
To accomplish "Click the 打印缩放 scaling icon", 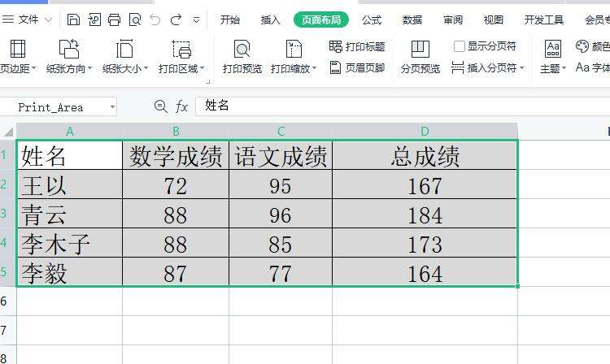I will (x=294, y=49).
